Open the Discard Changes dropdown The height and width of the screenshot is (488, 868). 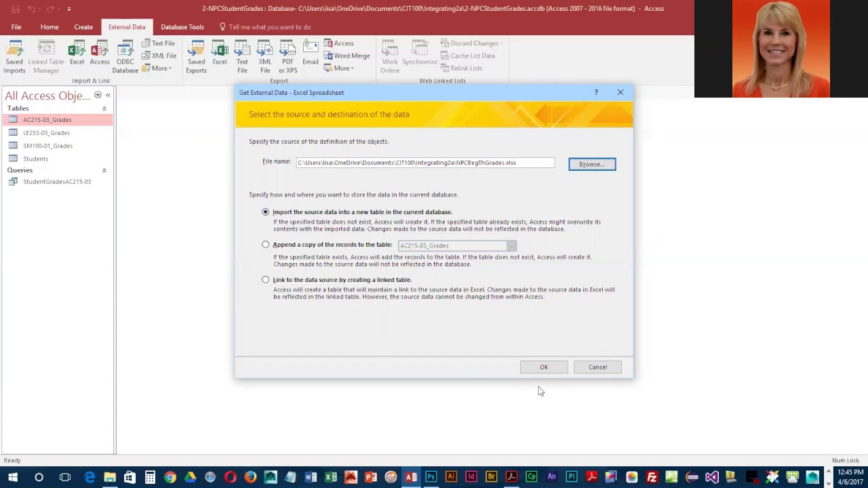[x=471, y=43]
